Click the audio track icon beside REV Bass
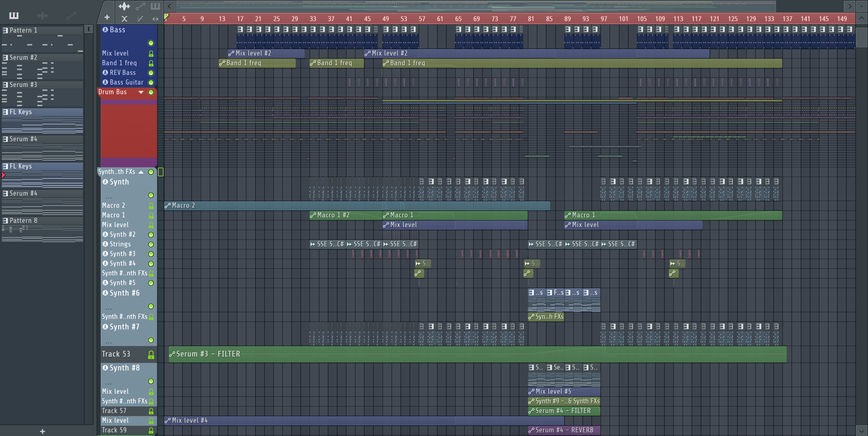Viewport: 868px width, 436px height. pyautogui.click(x=106, y=72)
